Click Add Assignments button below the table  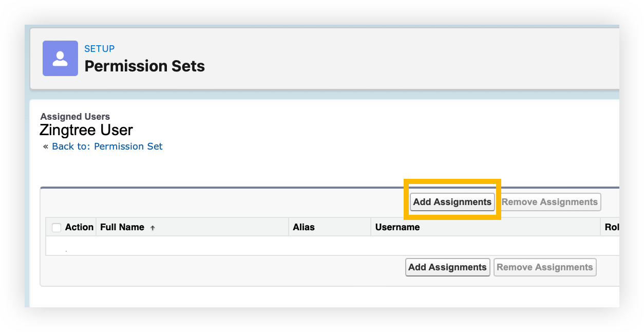click(447, 267)
